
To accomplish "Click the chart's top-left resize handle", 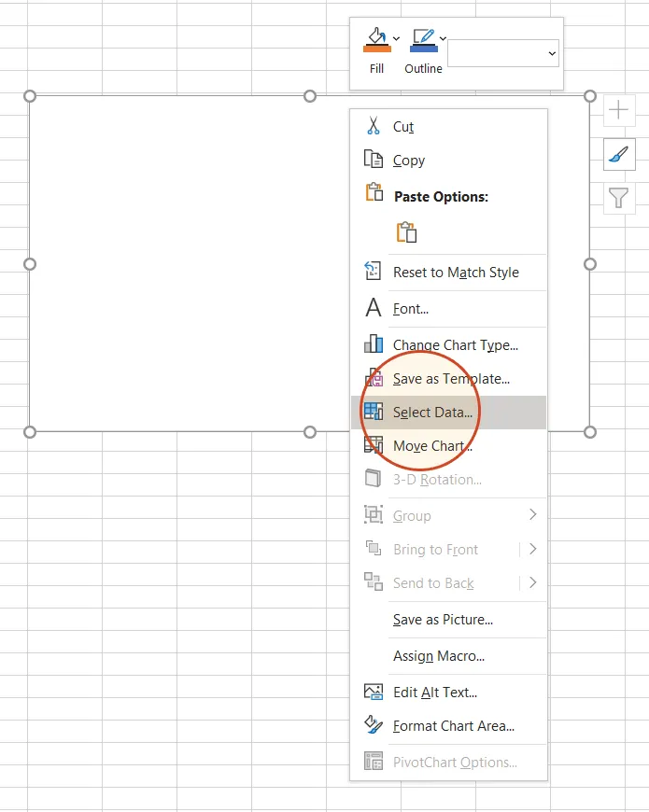I will (x=30, y=96).
